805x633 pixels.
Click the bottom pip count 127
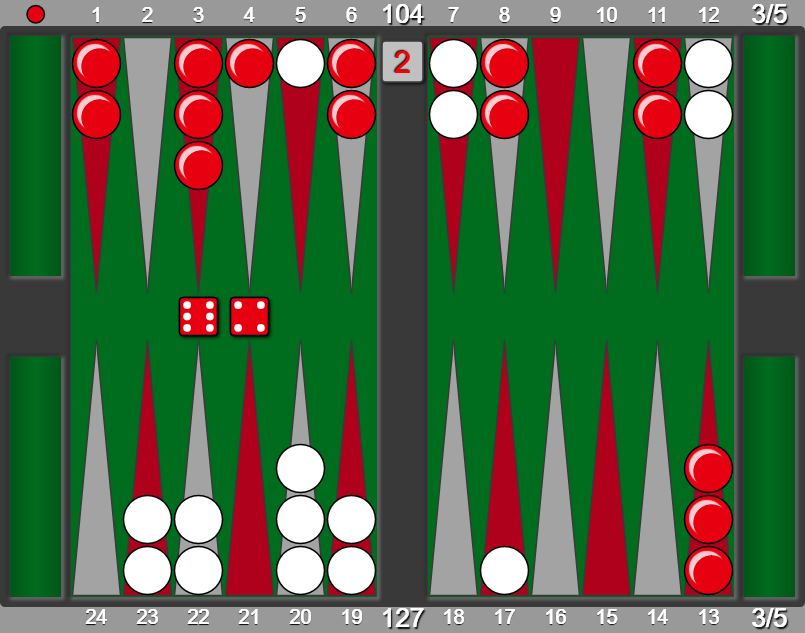[x=402, y=618]
